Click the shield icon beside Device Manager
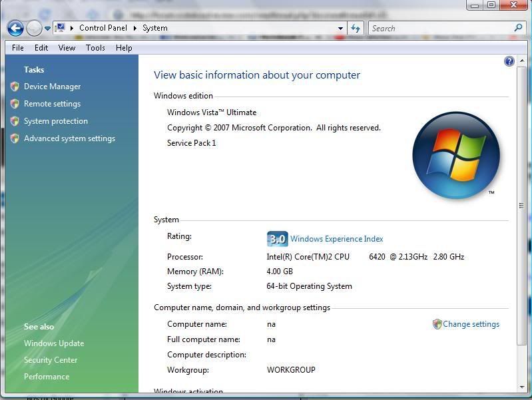This screenshot has height=400, width=532. (15, 87)
